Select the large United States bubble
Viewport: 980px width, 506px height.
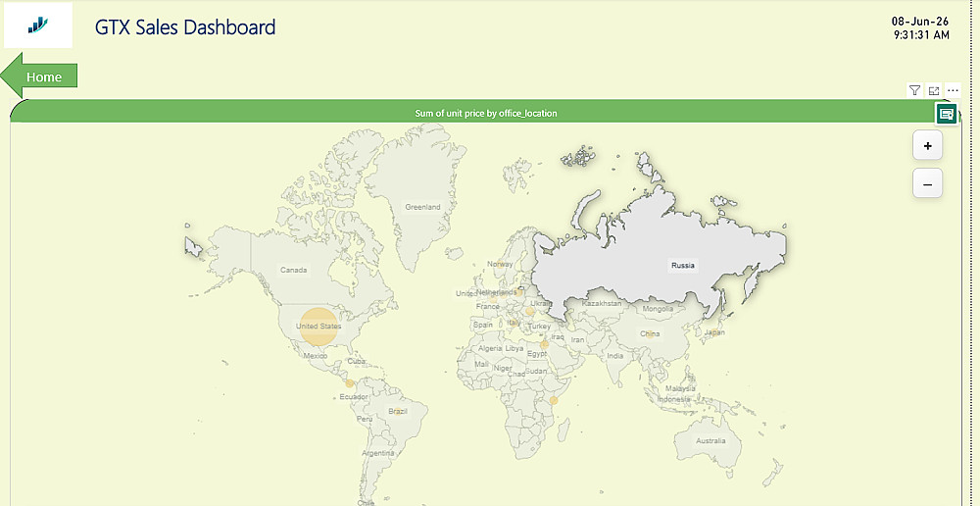[318, 327]
